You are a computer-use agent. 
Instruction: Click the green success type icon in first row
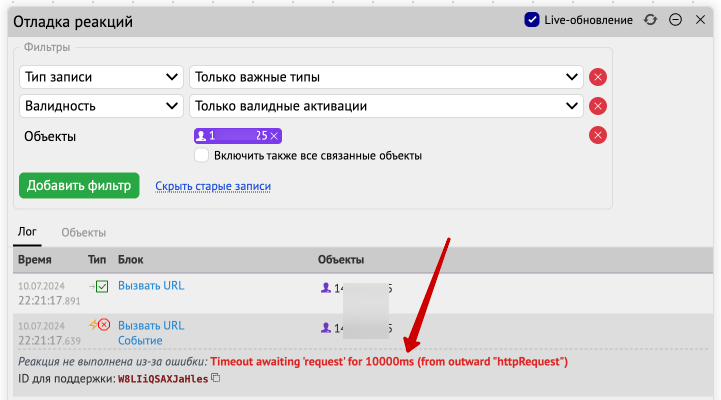point(101,287)
